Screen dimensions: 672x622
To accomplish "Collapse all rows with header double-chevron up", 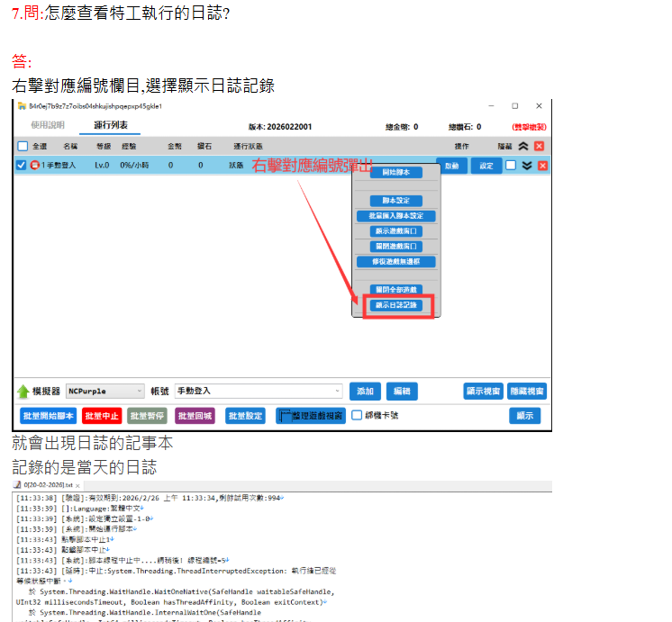I will [522, 146].
